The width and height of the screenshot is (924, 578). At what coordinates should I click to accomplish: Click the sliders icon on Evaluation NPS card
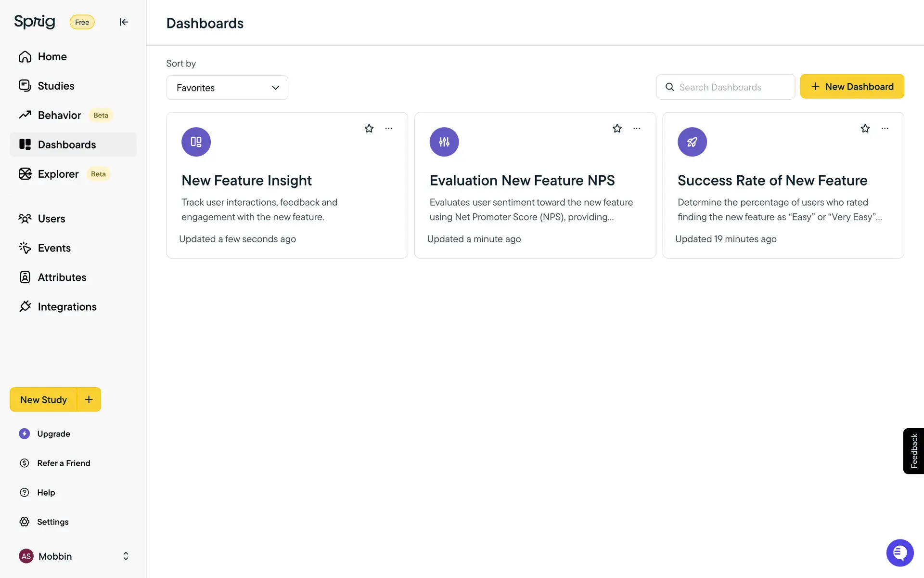pos(444,142)
